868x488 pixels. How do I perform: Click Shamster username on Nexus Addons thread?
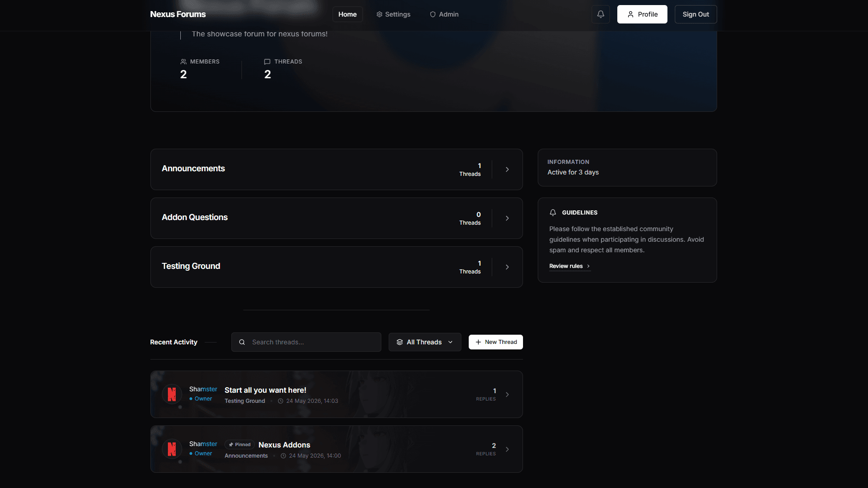[203, 444]
